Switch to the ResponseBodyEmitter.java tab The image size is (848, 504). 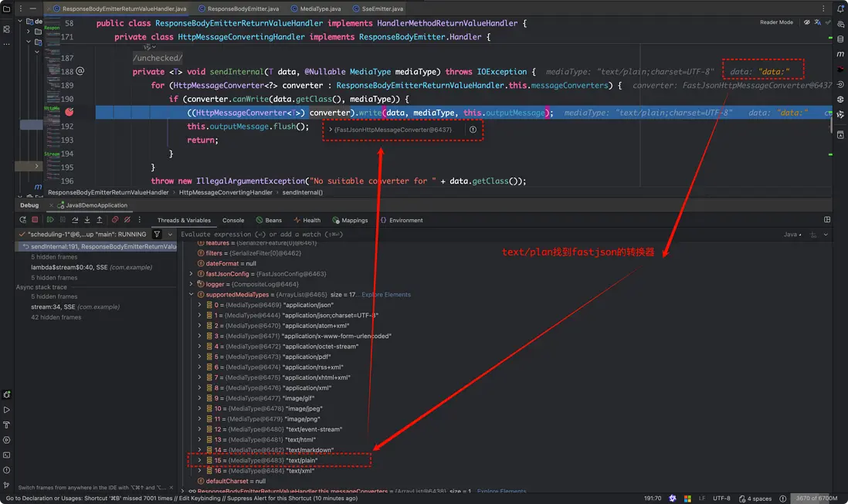pyautogui.click(x=239, y=8)
